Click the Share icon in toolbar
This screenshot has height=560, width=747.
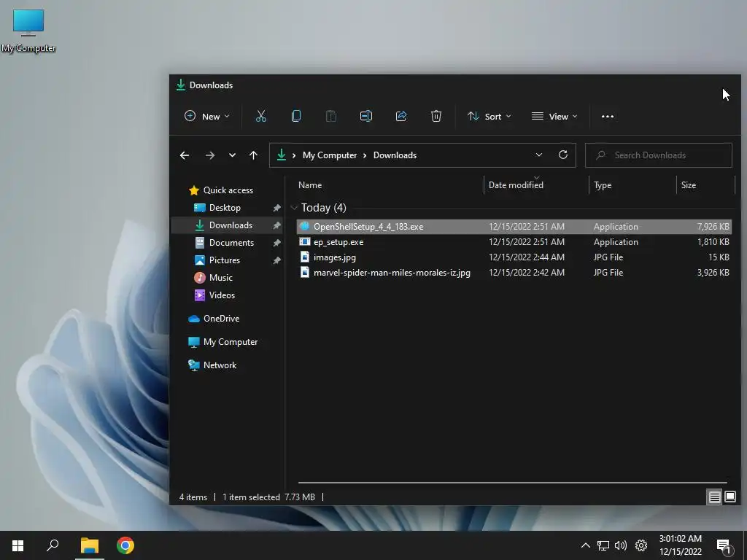tap(401, 116)
